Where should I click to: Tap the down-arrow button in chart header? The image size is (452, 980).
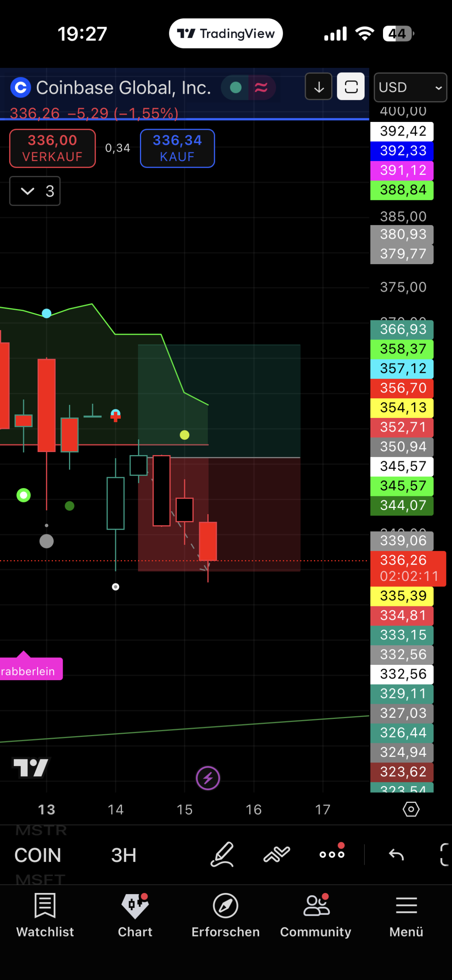click(x=319, y=87)
